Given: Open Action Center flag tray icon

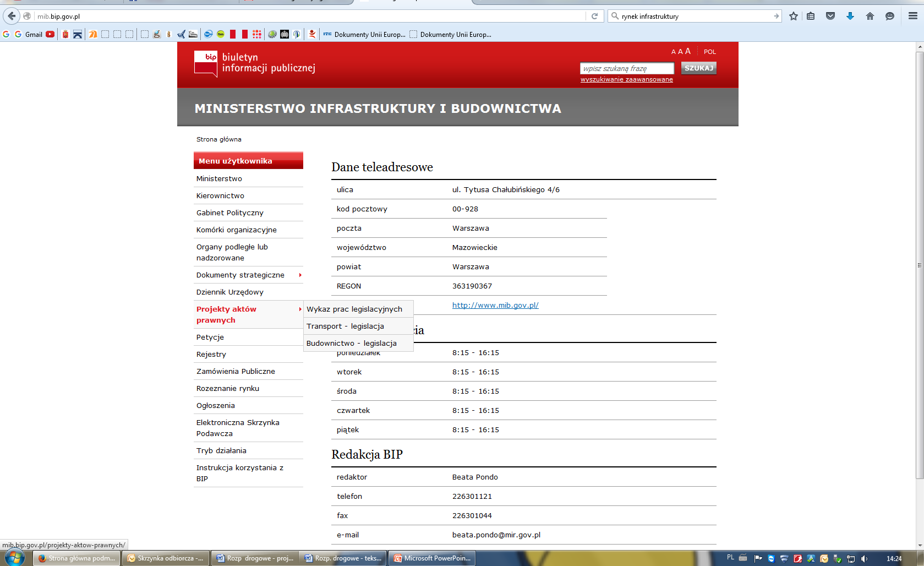Looking at the screenshot, I should coord(758,558).
